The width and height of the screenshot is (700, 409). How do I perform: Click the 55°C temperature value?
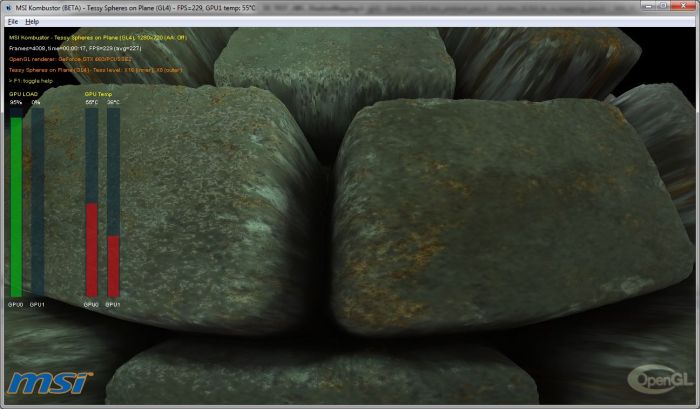click(92, 102)
